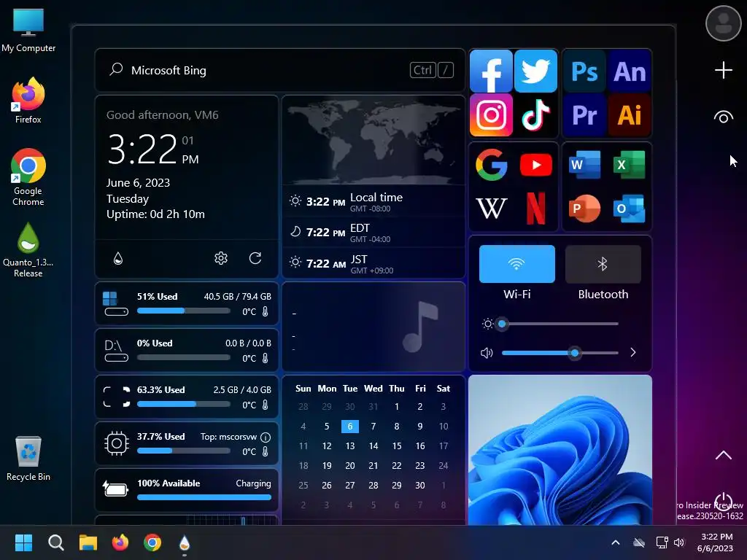
Task: Click the droplet icon in clock widget
Action: 118,258
